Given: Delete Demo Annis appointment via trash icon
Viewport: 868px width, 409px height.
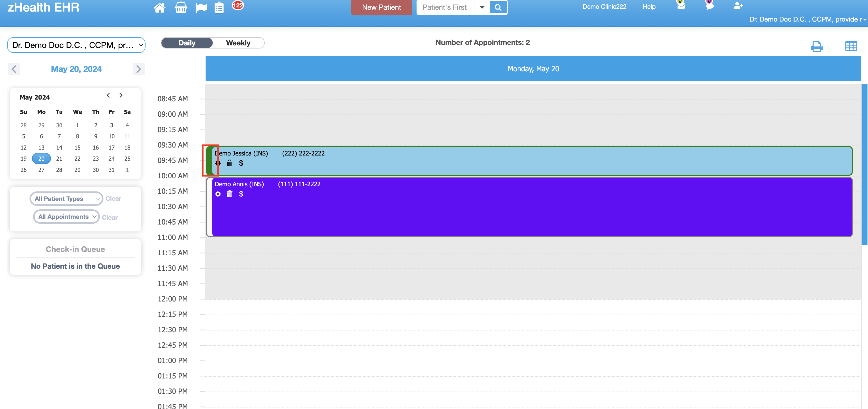Looking at the screenshot, I should [x=229, y=194].
